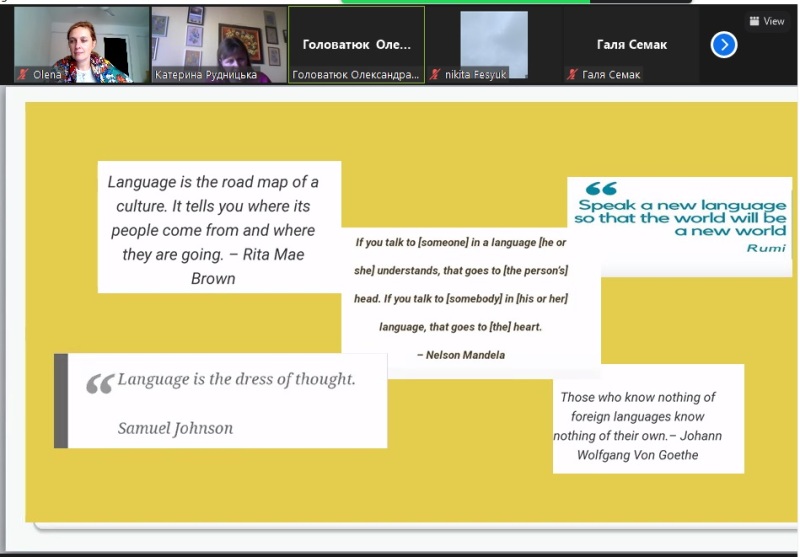The height and width of the screenshot is (557, 800).
Task: Show next participants with blue arrow
Action: coord(724,45)
